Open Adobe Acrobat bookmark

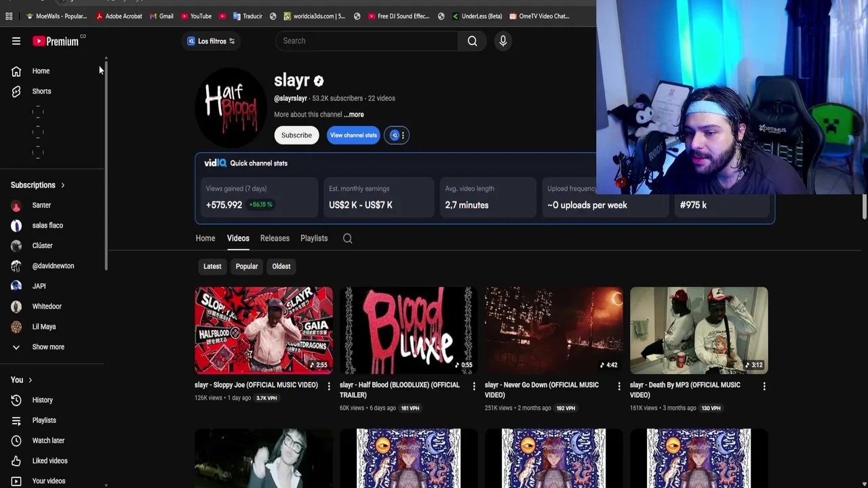119,16
